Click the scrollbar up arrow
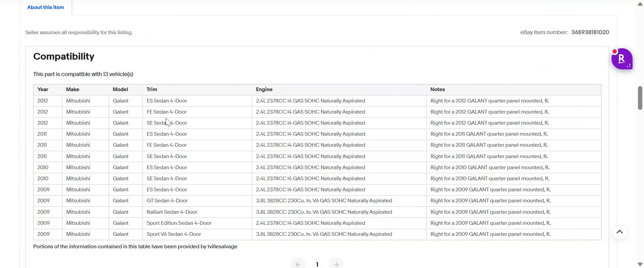Viewport: 644px width, 268px height. pos(640,4)
